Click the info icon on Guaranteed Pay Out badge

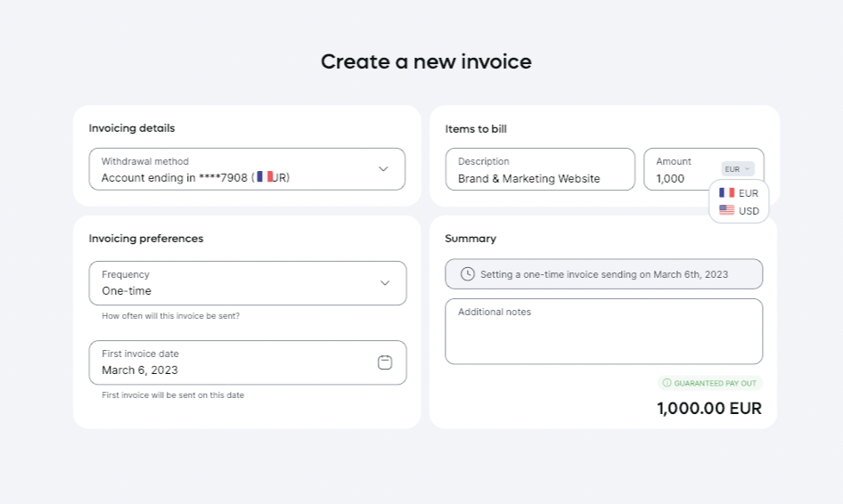coord(667,383)
